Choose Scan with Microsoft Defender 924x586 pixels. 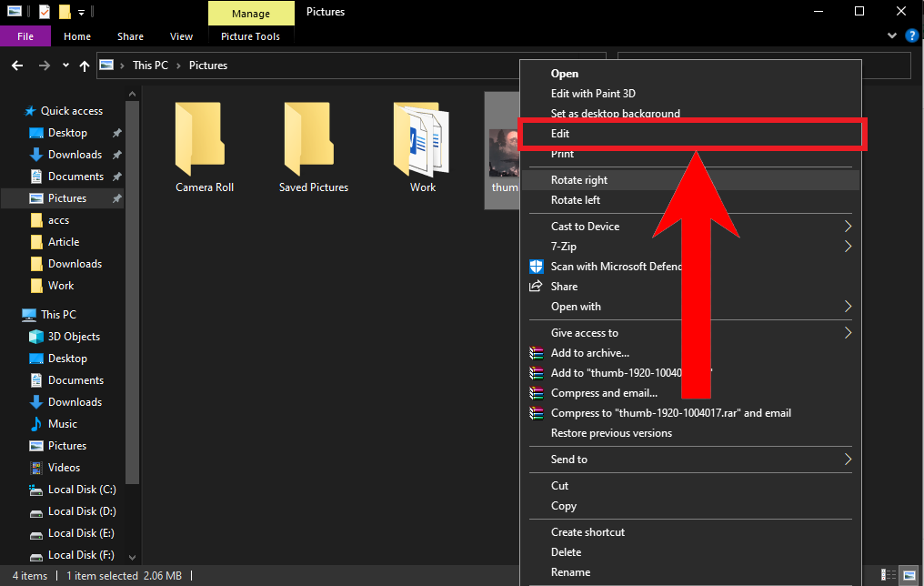(x=690, y=267)
